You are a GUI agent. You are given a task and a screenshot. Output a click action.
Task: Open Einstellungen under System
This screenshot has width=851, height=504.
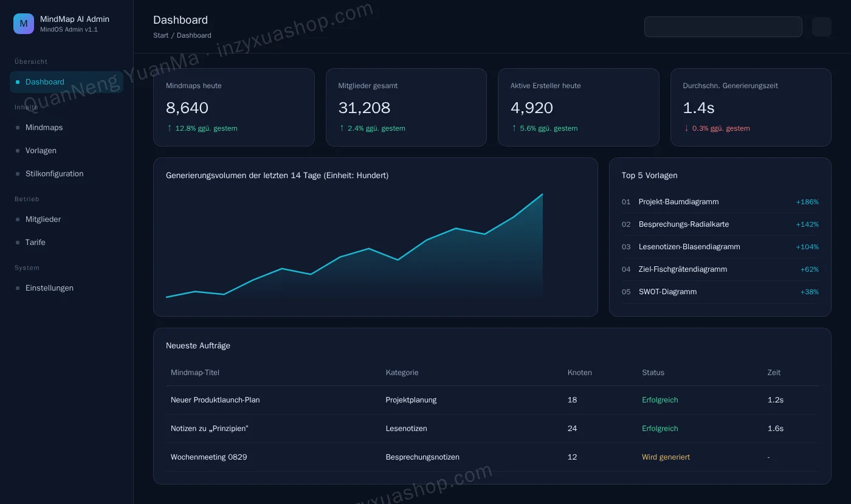66,288
